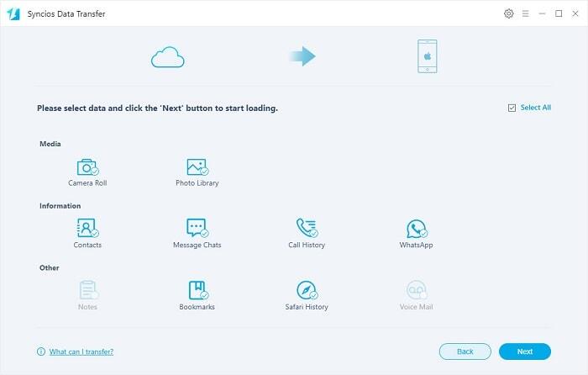Choose the Contacts icon
Screen dimensions: 588x375
pyautogui.click(x=87, y=228)
